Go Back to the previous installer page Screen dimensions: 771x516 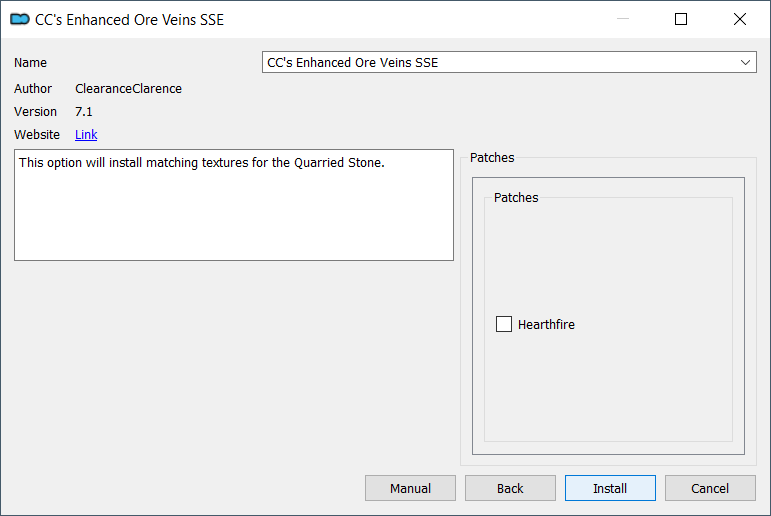pyautogui.click(x=510, y=488)
